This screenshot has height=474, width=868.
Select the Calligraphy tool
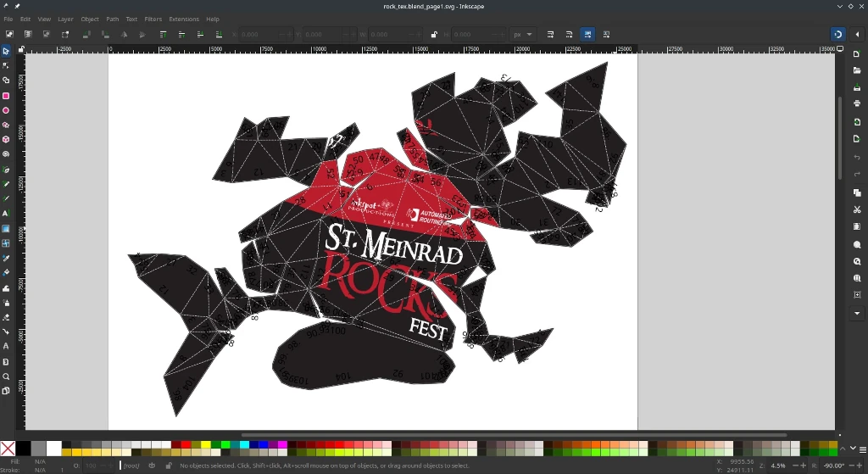pos(6,198)
